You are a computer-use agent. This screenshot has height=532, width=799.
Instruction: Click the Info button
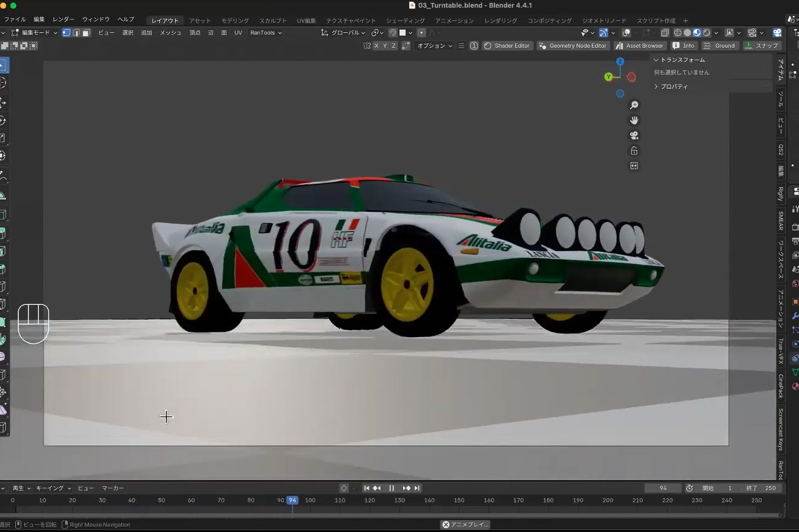tap(684, 46)
